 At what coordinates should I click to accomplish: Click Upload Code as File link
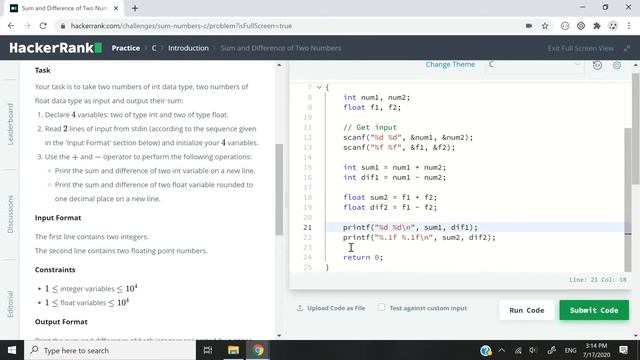[x=336, y=308]
